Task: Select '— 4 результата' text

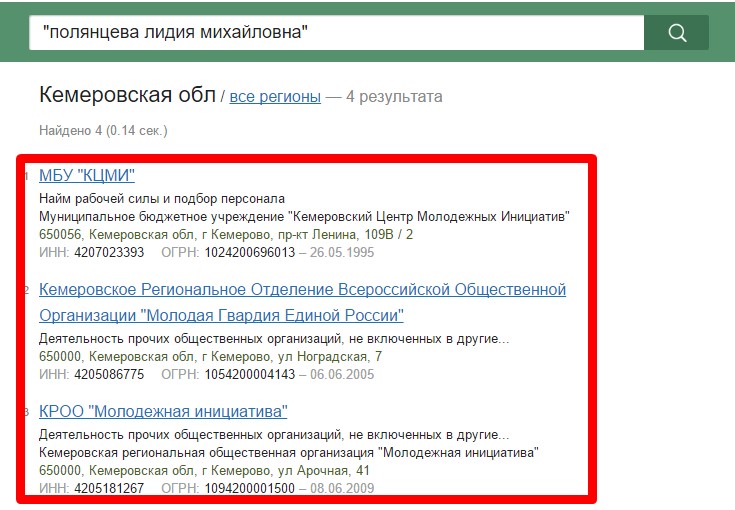Action: (384, 97)
